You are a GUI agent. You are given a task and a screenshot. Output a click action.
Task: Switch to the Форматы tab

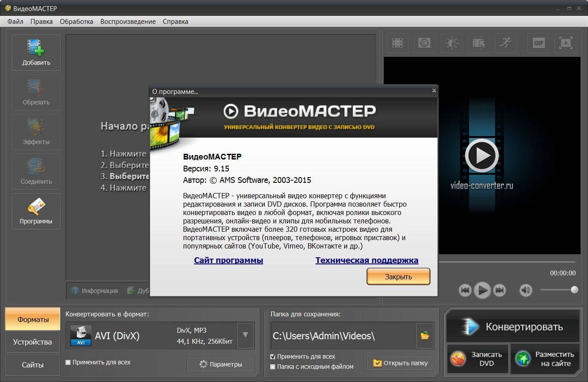pyautogui.click(x=33, y=319)
